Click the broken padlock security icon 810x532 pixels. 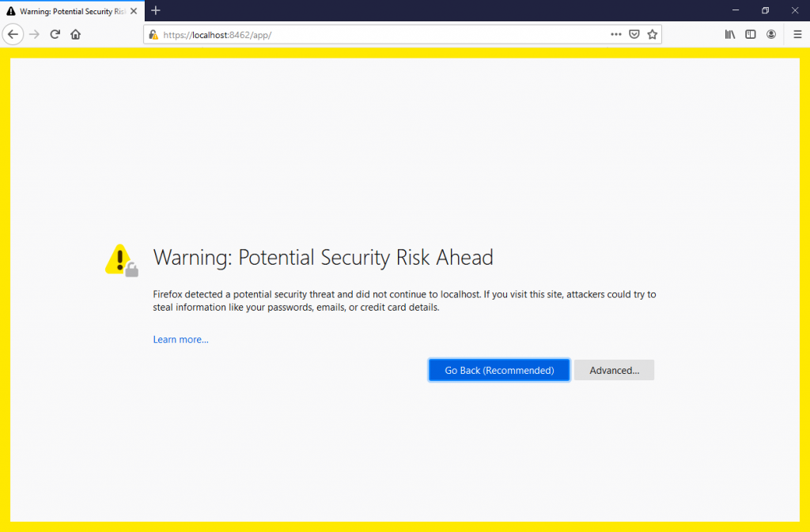[x=153, y=34]
